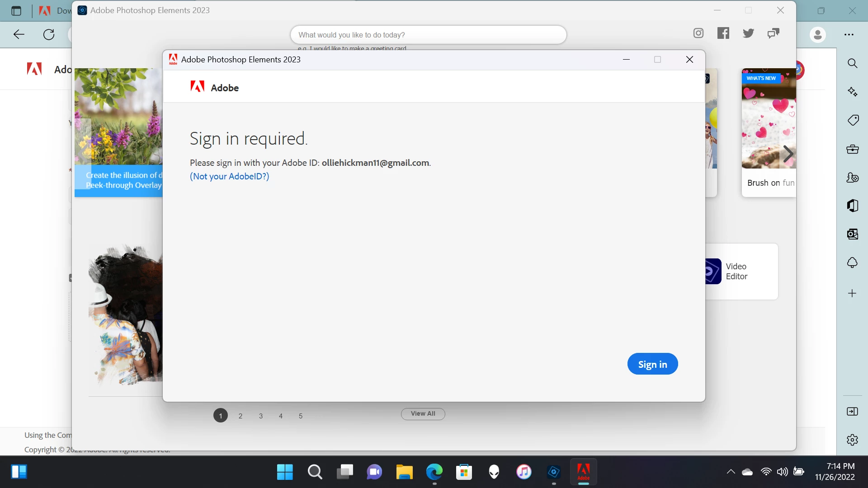
Task: Click the 'What would you like' search field
Action: [428, 35]
